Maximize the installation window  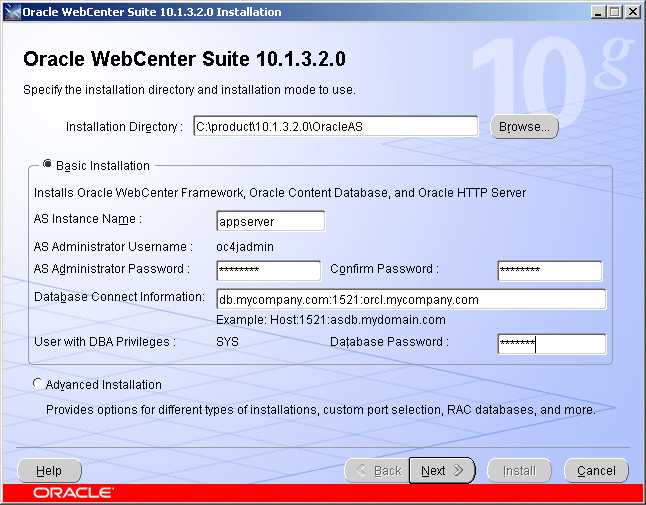click(x=615, y=12)
